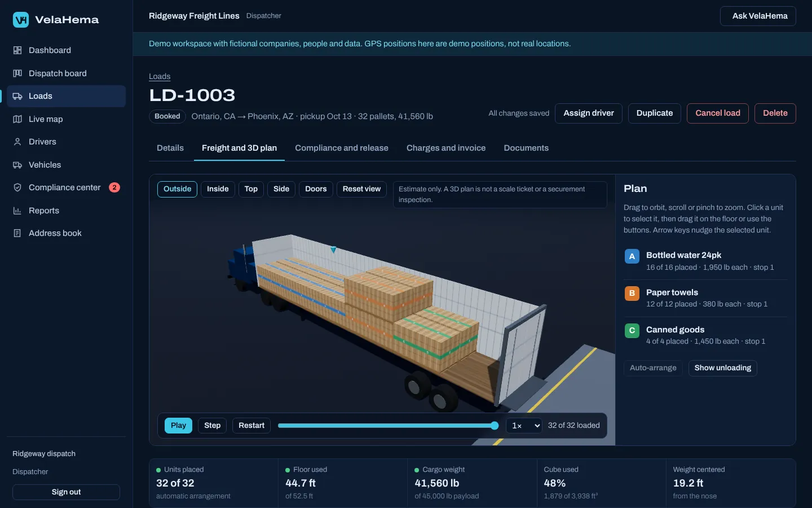
Task: Click the Dashboard grid icon in sidebar
Action: [x=17, y=50]
